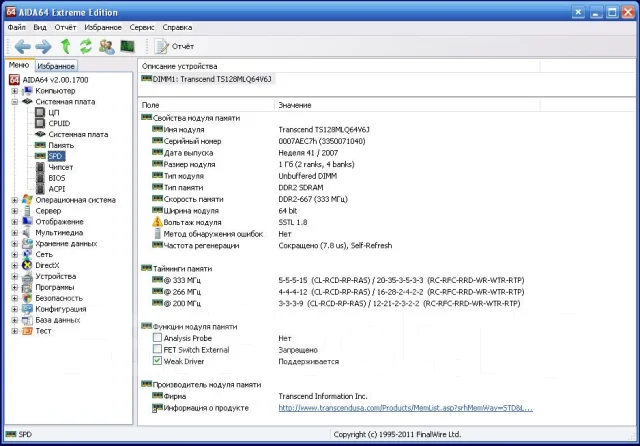Expand the Компьютер tree node

(14, 91)
